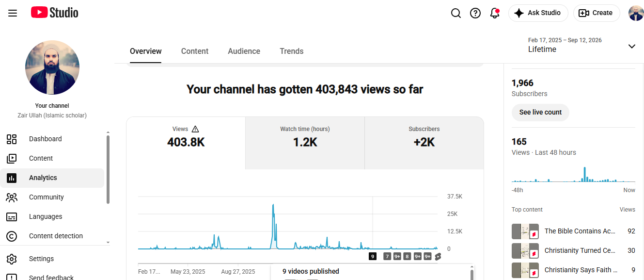Click the 9+ marker between 7 and 8

(x=397, y=256)
